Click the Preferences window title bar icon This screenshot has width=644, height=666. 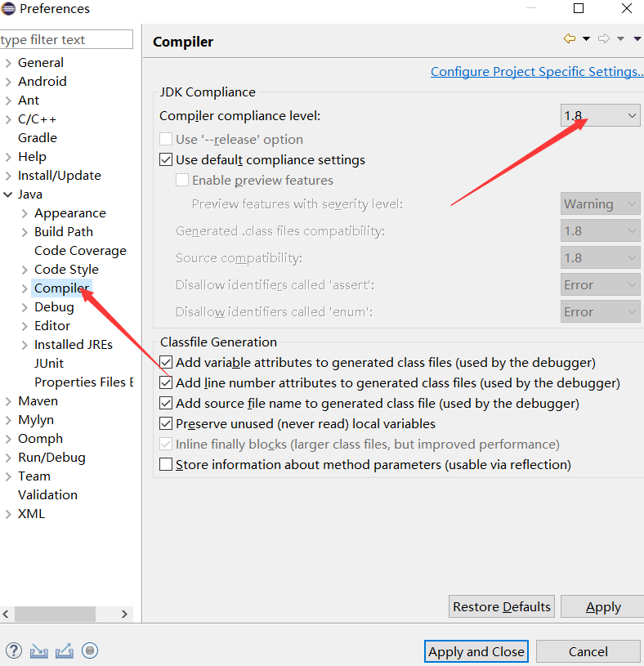click(10, 8)
